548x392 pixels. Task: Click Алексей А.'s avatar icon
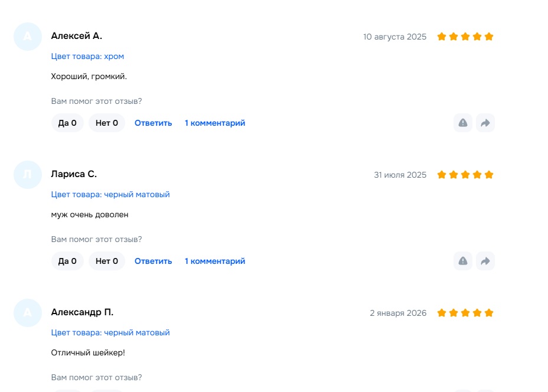(x=28, y=37)
